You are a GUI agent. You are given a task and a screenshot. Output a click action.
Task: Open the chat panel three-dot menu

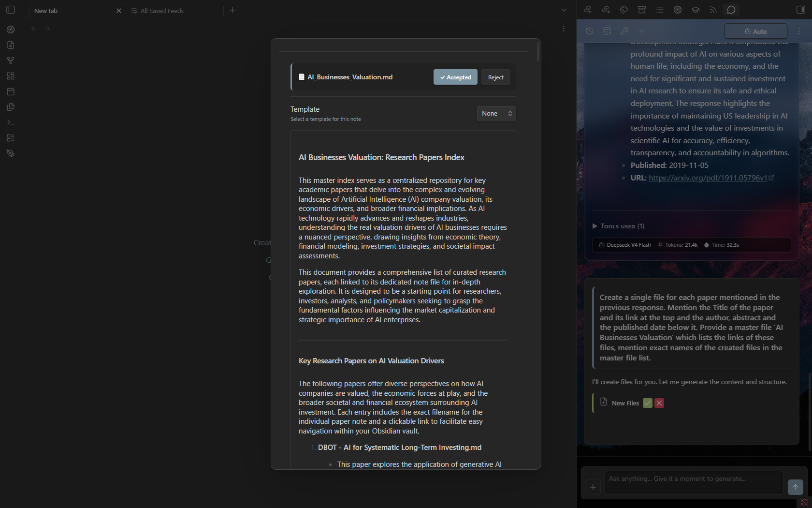tap(799, 31)
